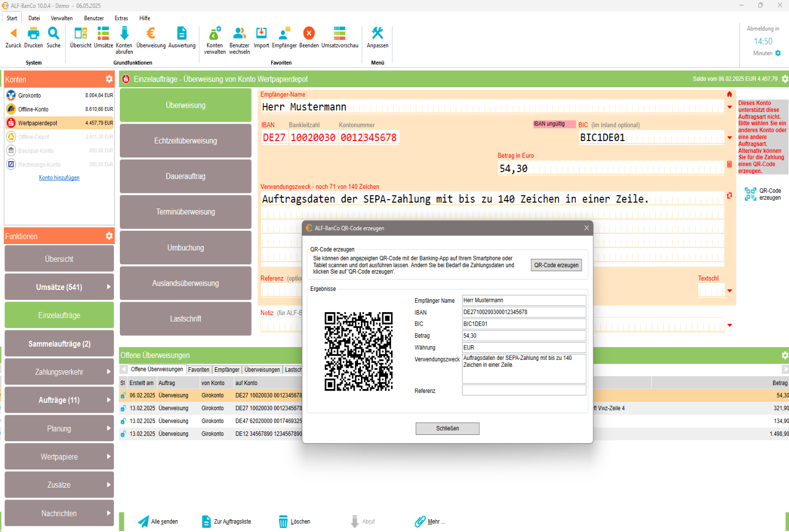Click Zur Auftragsliste document icon

click(206, 522)
